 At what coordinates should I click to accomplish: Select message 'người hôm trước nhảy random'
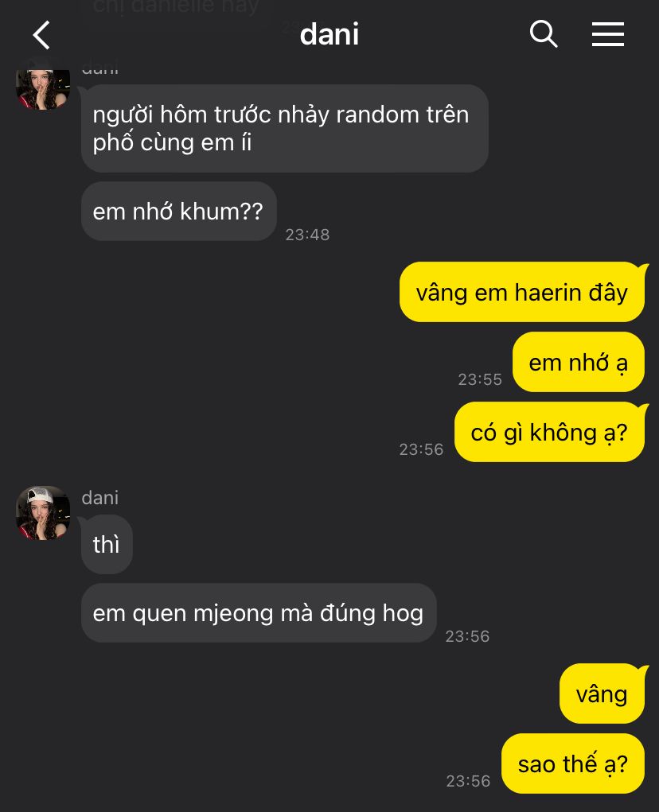[285, 128]
